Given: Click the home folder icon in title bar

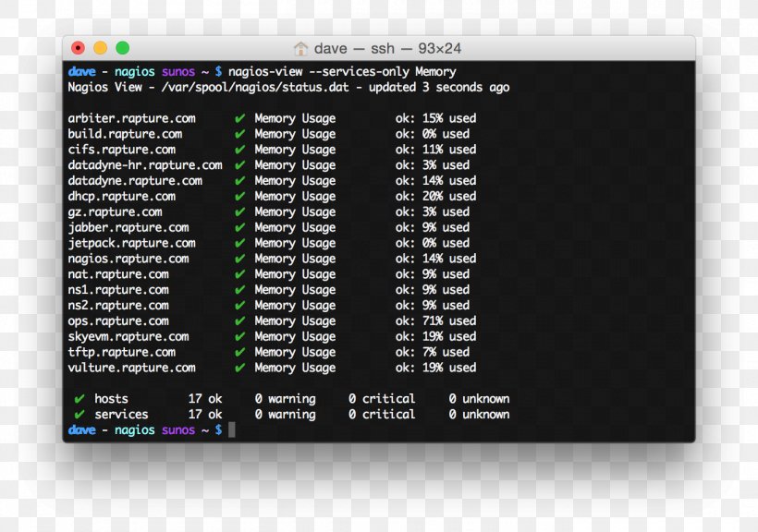Looking at the screenshot, I should click(300, 48).
